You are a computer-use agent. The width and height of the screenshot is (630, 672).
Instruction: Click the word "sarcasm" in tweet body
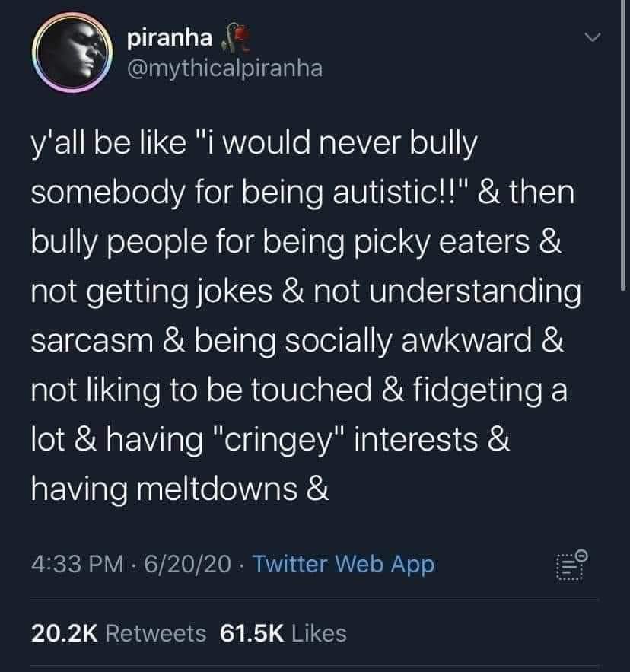pos(90,342)
